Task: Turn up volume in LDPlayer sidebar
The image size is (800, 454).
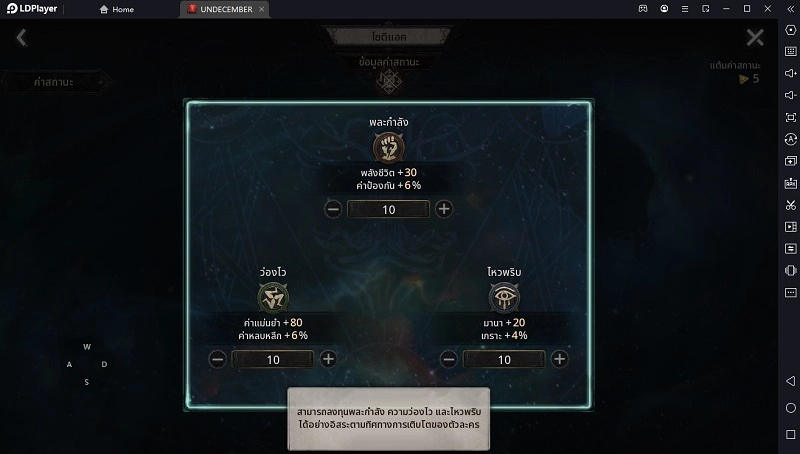Action: [x=790, y=73]
